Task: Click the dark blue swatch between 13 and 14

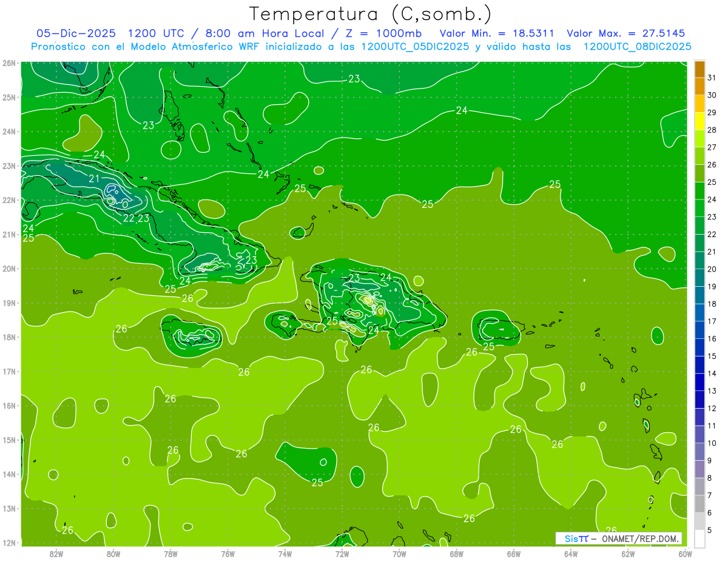Action: click(x=699, y=382)
